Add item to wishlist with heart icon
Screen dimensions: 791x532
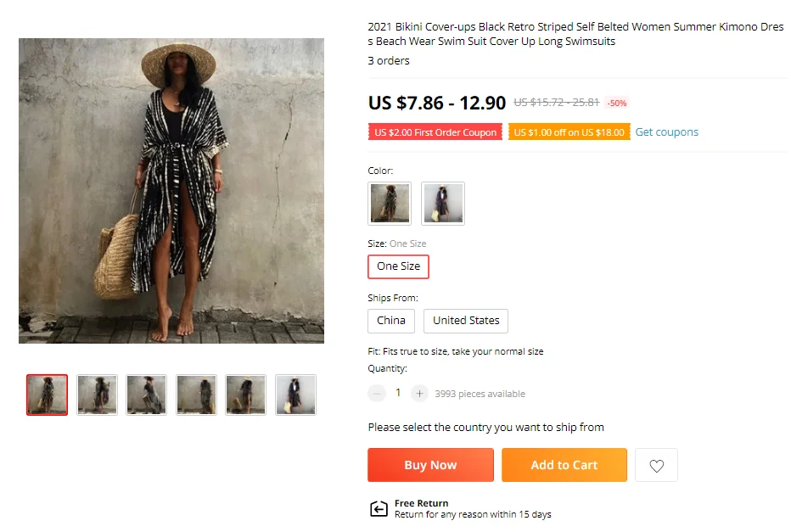(656, 465)
